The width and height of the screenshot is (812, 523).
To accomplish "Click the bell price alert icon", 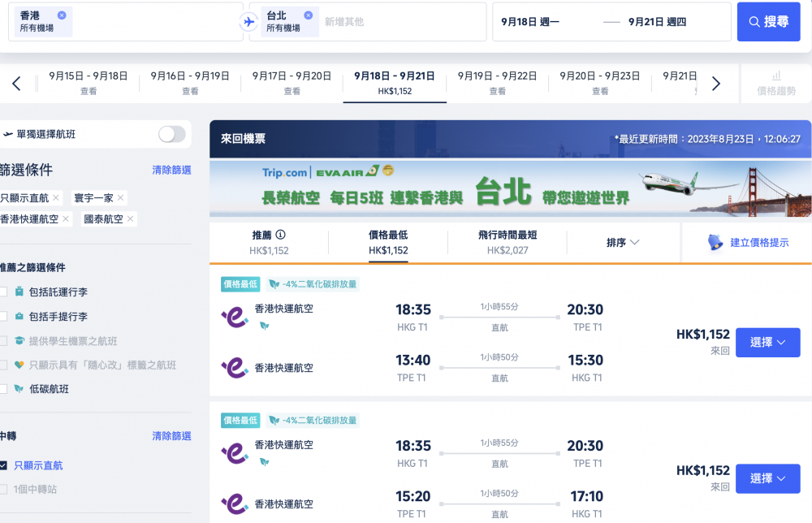I will tap(715, 242).
